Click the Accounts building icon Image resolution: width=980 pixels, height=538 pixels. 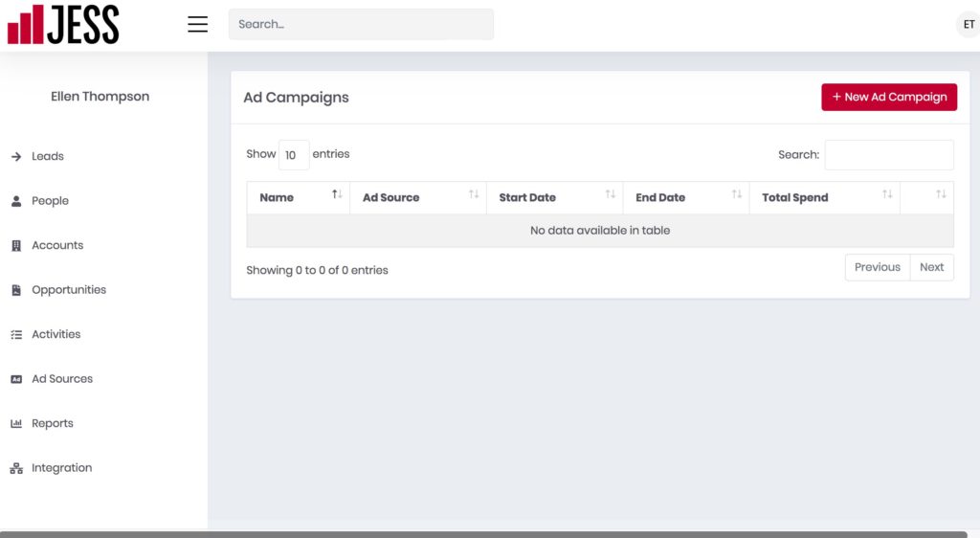(16, 246)
